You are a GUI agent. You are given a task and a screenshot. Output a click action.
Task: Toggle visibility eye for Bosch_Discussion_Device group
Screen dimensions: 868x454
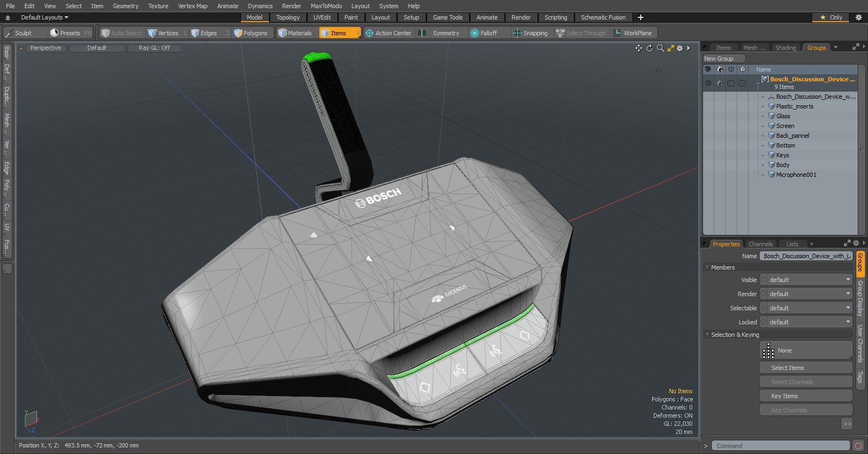click(708, 83)
